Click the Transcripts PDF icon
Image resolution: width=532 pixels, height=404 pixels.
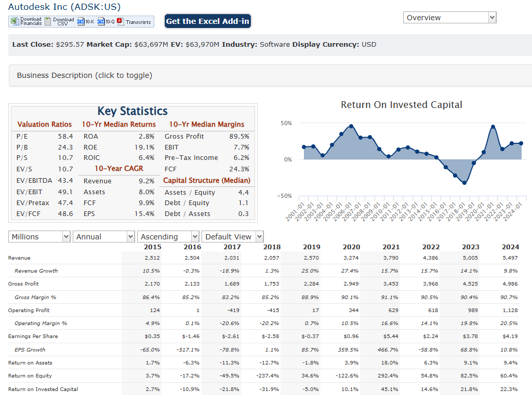tap(120, 21)
